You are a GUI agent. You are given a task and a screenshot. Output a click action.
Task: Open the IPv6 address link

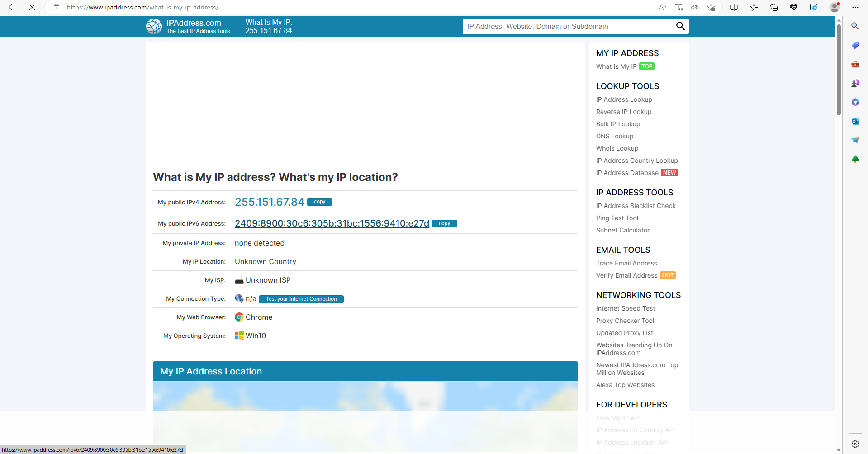click(x=332, y=223)
